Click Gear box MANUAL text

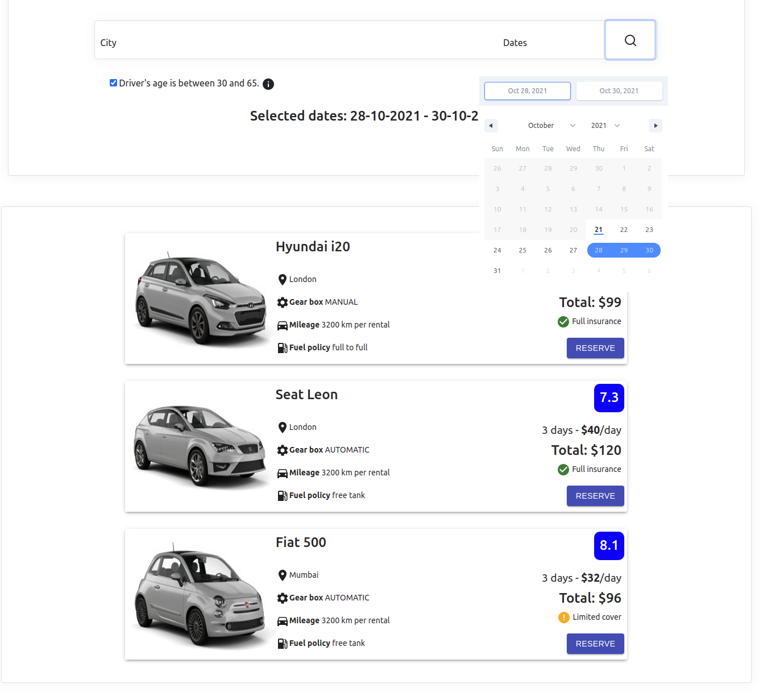tap(323, 303)
